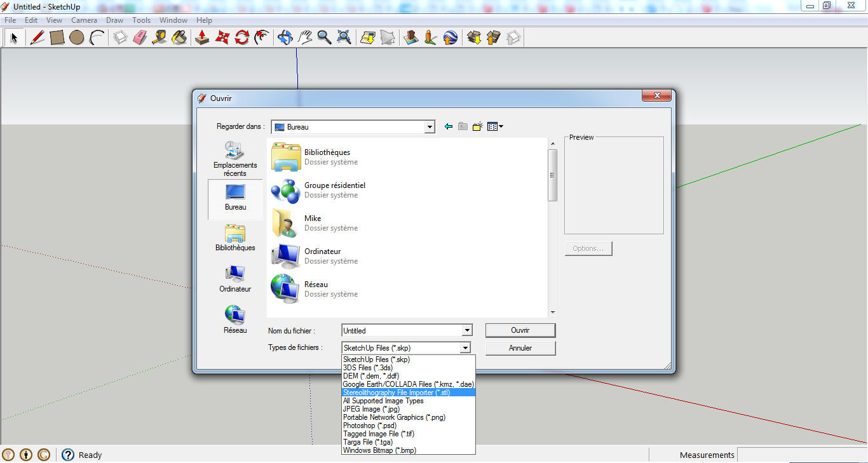Pick the red pencil Line tool
Image resolution: width=868 pixels, height=463 pixels.
pyautogui.click(x=37, y=37)
